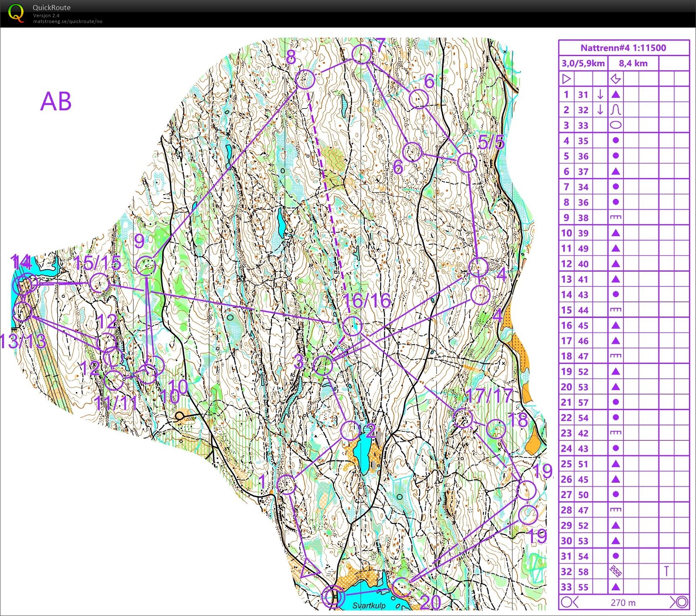Select row 9 code 38 cliff symbol
Screen dimensions: 696x616
[615, 218]
